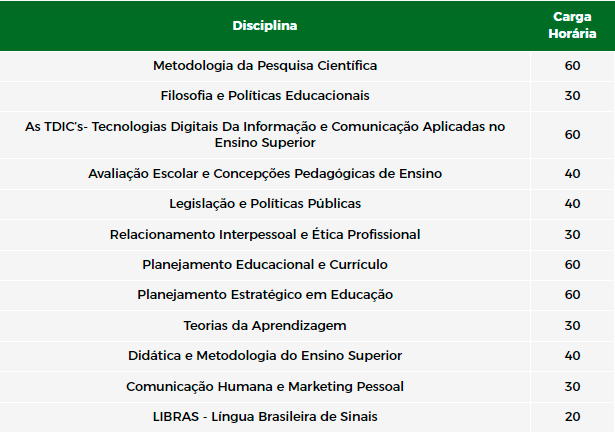Select Filosofia e Políticas Educacionais
The image size is (615, 433).
click(x=265, y=96)
